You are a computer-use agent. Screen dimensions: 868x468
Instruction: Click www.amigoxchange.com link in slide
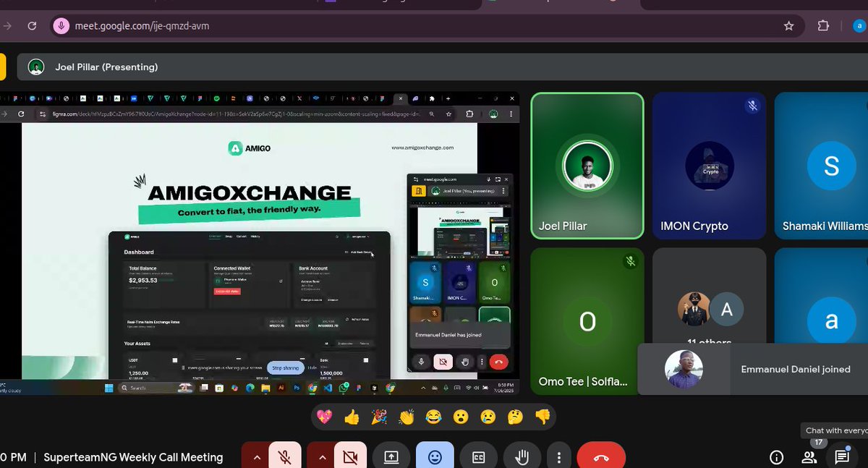(422, 148)
